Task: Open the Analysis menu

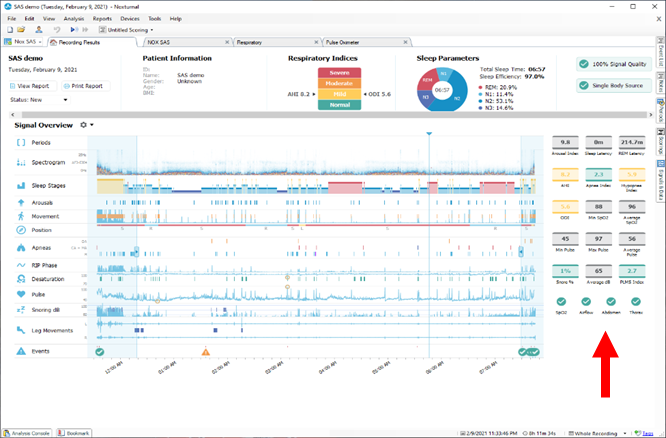Action: coord(73,18)
